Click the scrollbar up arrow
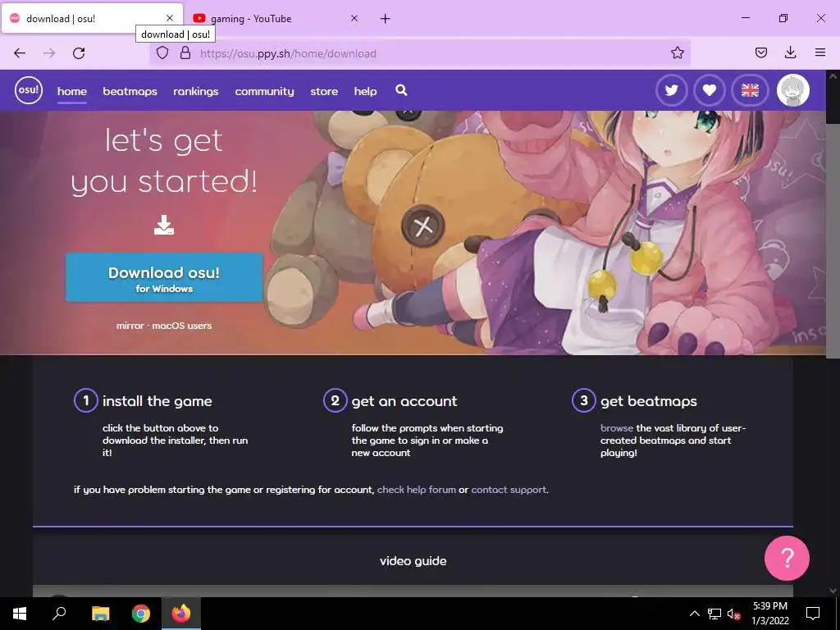 coord(833,75)
